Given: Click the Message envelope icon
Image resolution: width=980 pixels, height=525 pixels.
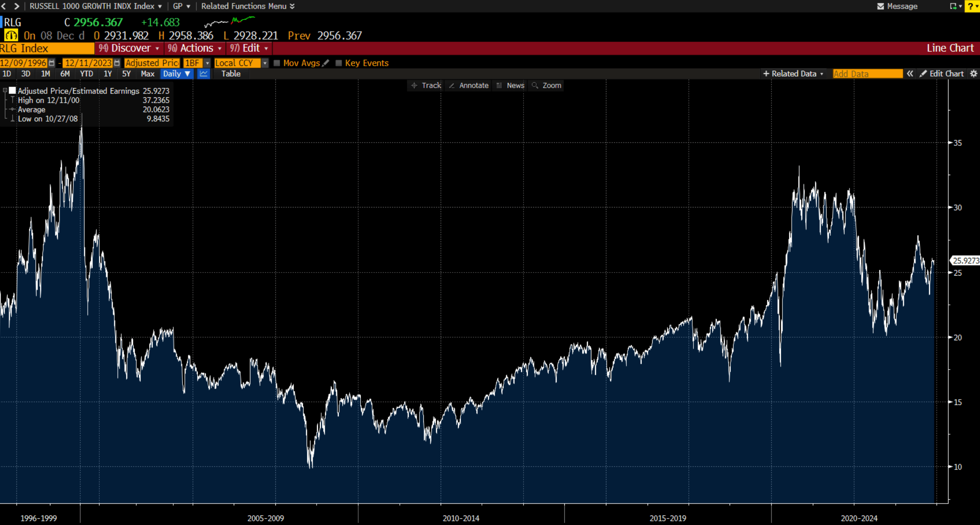Looking at the screenshot, I should coord(881,6).
